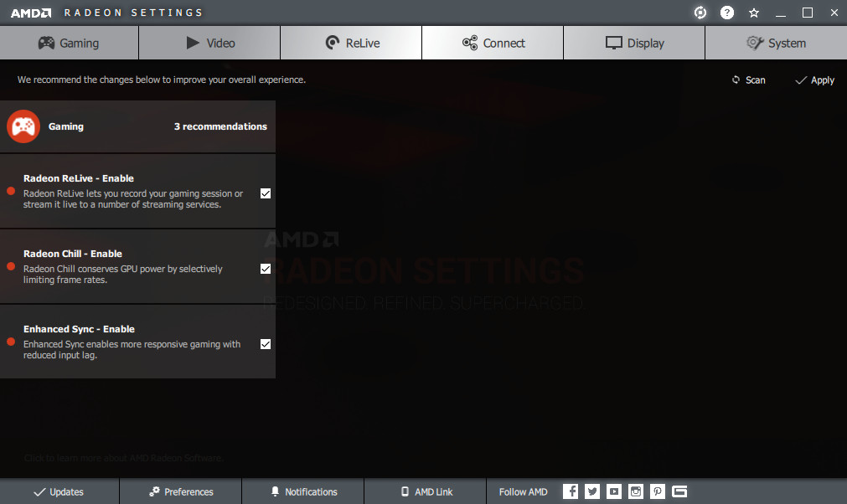
Task: Click the Instagram camera icon
Action: pos(636,491)
